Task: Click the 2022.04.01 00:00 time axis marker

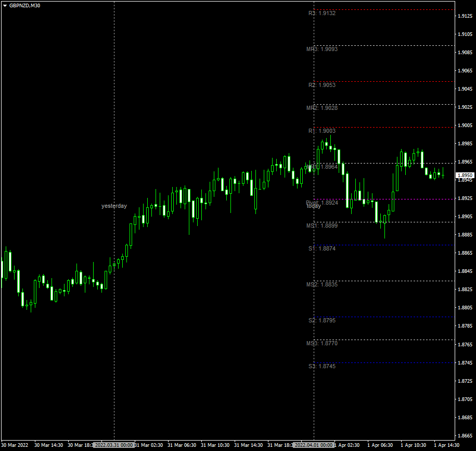Action: pos(313,445)
